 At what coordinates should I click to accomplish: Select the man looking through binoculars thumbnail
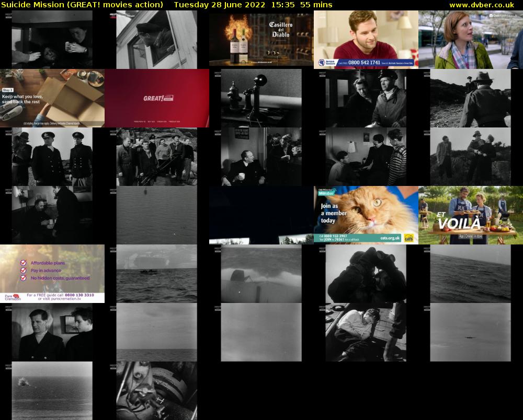click(x=366, y=274)
